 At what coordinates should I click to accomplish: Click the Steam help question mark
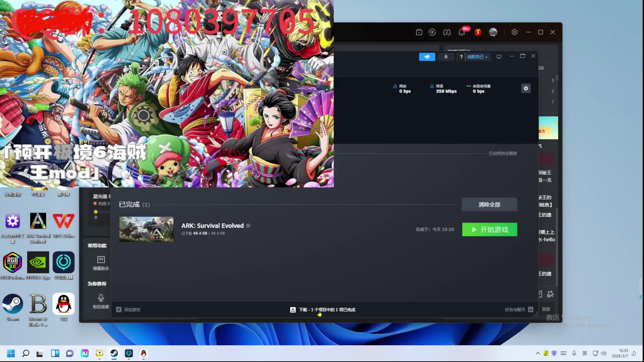[x=461, y=57]
